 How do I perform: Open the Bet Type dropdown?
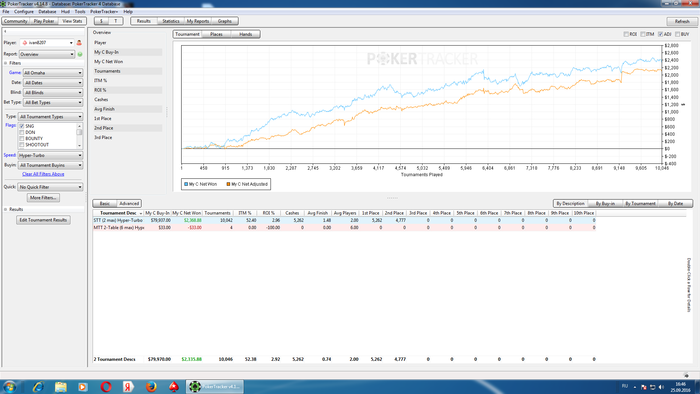[53, 102]
